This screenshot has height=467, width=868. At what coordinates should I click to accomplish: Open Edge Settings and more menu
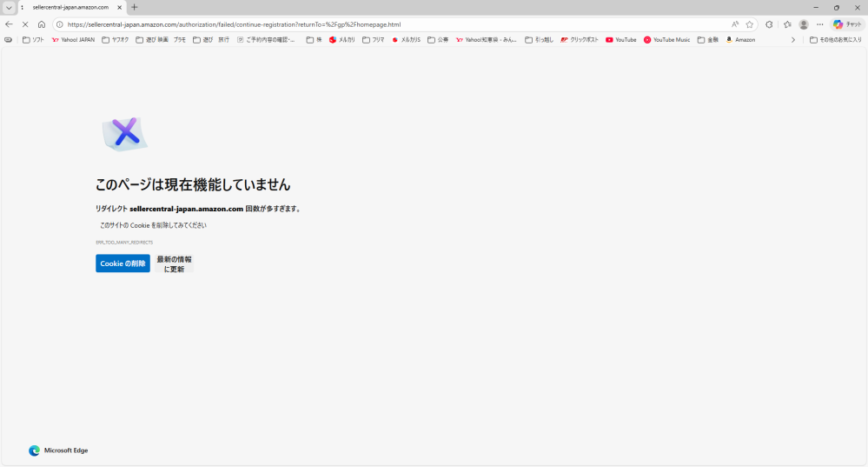(x=820, y=24)
